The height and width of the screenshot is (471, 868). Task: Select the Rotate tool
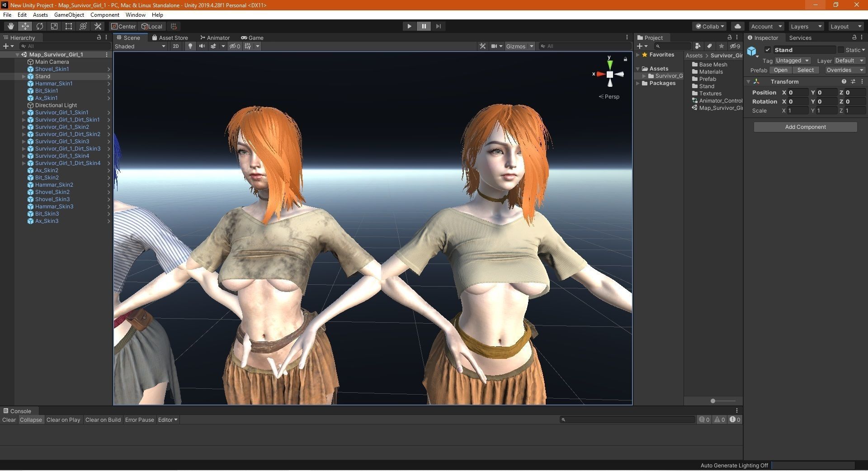40,26
